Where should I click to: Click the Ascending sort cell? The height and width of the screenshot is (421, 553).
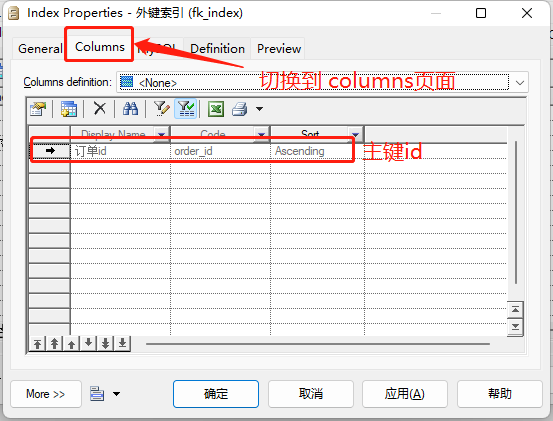point(317,151)
